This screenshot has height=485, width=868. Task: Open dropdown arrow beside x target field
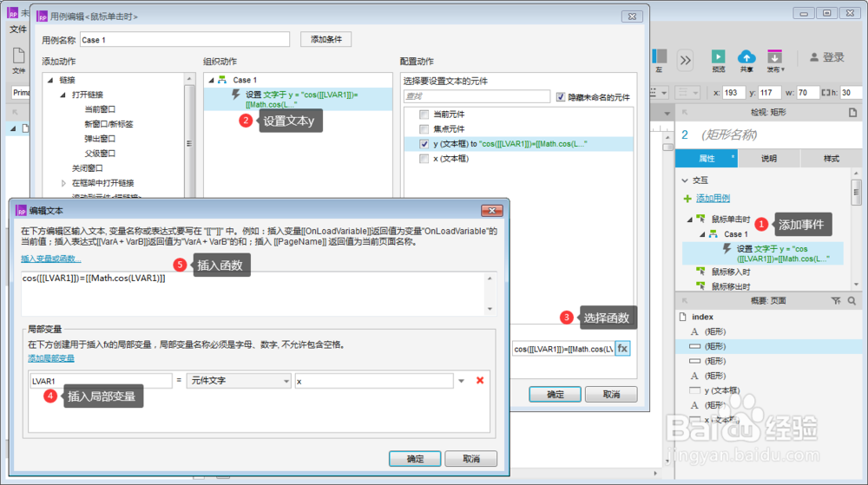(461, 381)
